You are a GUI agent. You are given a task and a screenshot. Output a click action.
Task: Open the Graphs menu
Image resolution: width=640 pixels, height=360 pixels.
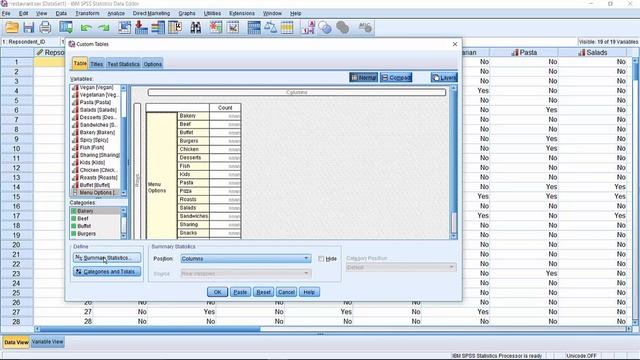[x=187, y=13]
